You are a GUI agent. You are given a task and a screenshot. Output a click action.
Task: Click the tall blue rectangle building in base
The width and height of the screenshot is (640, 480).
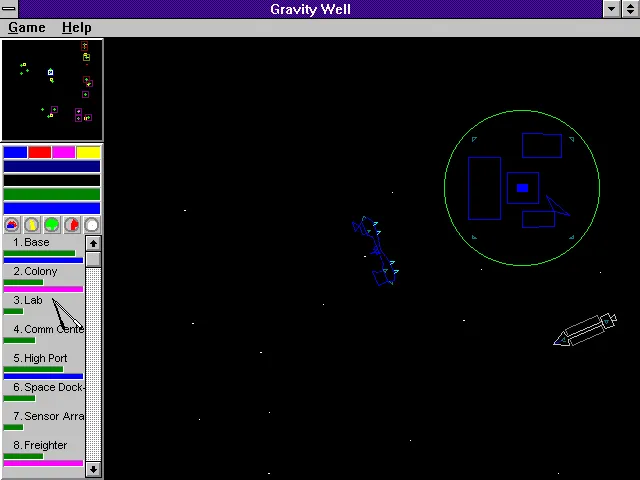pyautogui.click(x=484, y=188)
